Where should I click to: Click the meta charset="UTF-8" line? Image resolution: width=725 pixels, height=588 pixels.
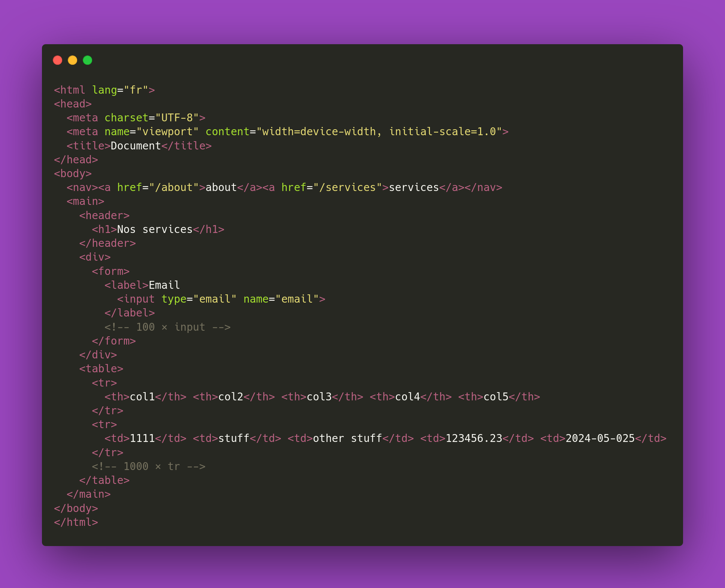point(136,118)
